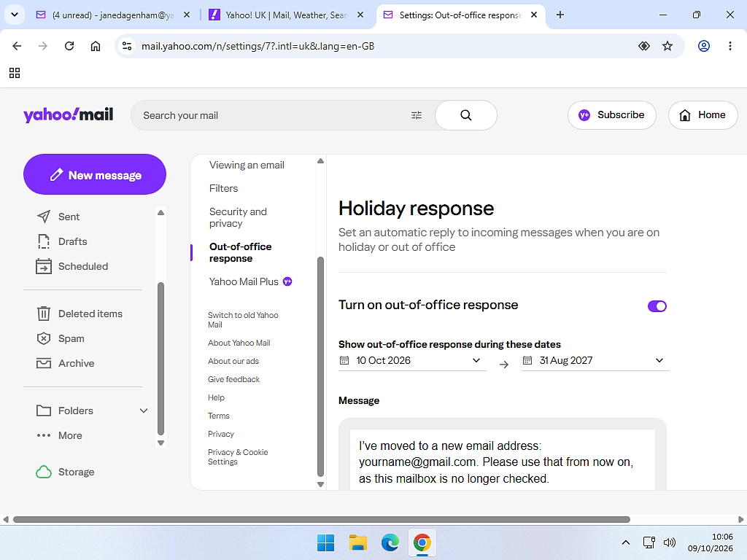Screen dimensions: 747x560
Task: Click the diamond extension icon in address bar
Action: click(643, 46)
